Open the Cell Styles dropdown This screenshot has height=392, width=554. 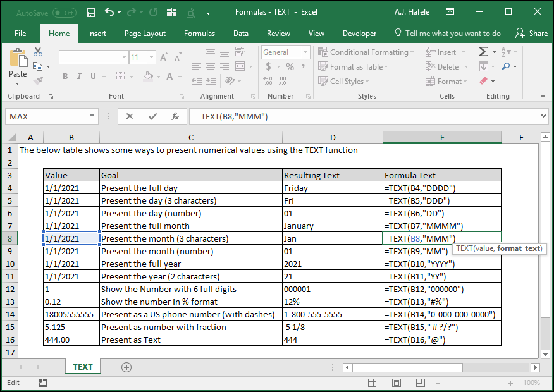pos(343,81)
